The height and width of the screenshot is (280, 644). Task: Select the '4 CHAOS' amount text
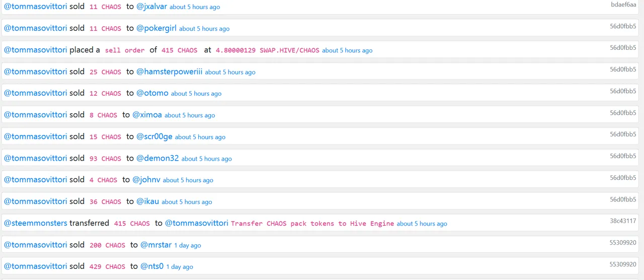tap(103, 180)
